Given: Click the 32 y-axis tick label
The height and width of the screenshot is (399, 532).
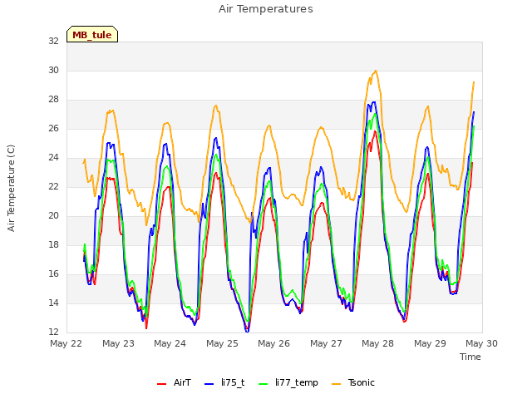Looking at the screenshot, I should [x=53, y=41].
